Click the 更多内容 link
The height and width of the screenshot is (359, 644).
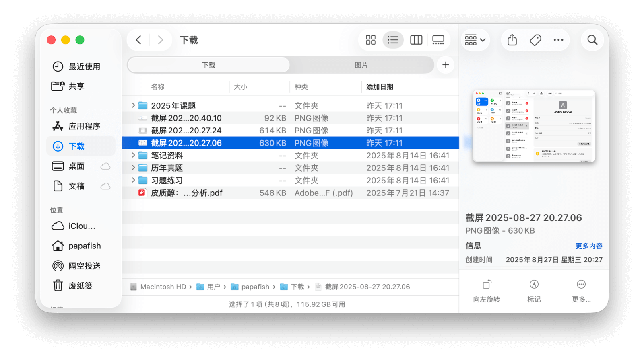pos(588,246)
